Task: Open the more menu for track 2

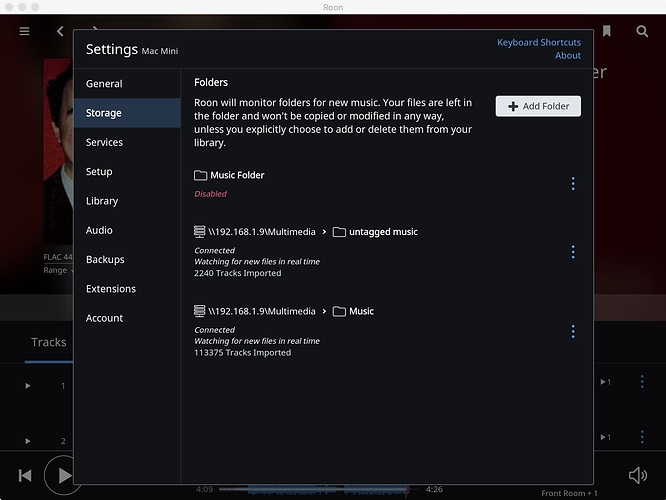Action: pos(642,437)
